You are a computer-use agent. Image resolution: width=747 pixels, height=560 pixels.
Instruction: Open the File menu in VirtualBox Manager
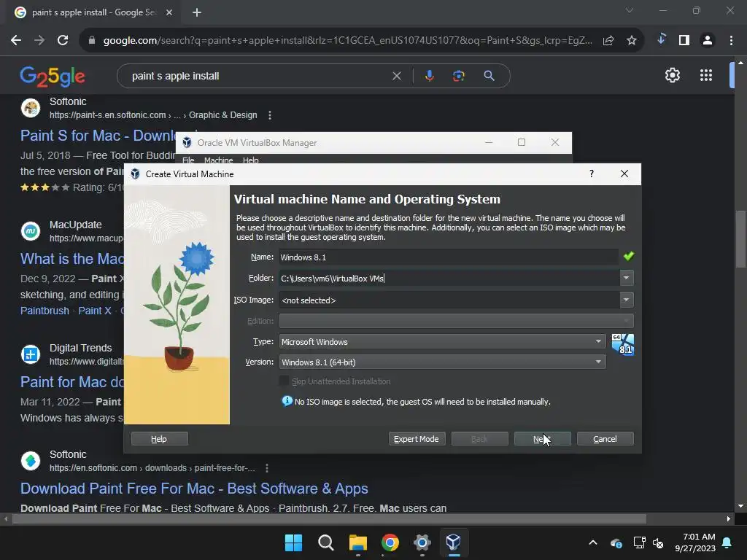pos(188,160)
